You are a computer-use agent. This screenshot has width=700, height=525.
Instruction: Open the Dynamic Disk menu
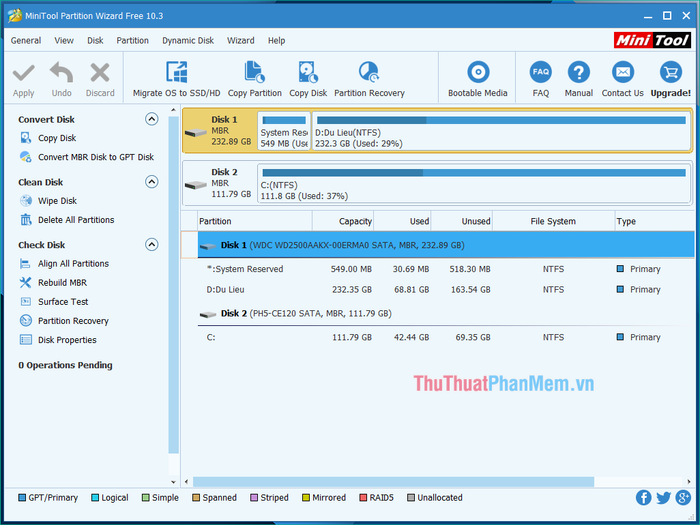coord(188,41)
